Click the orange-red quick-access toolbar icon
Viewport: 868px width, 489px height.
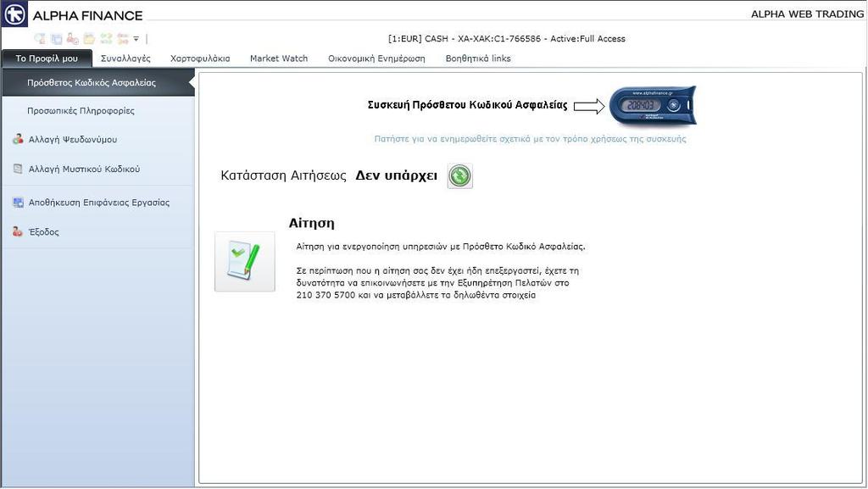coord(122,39)
